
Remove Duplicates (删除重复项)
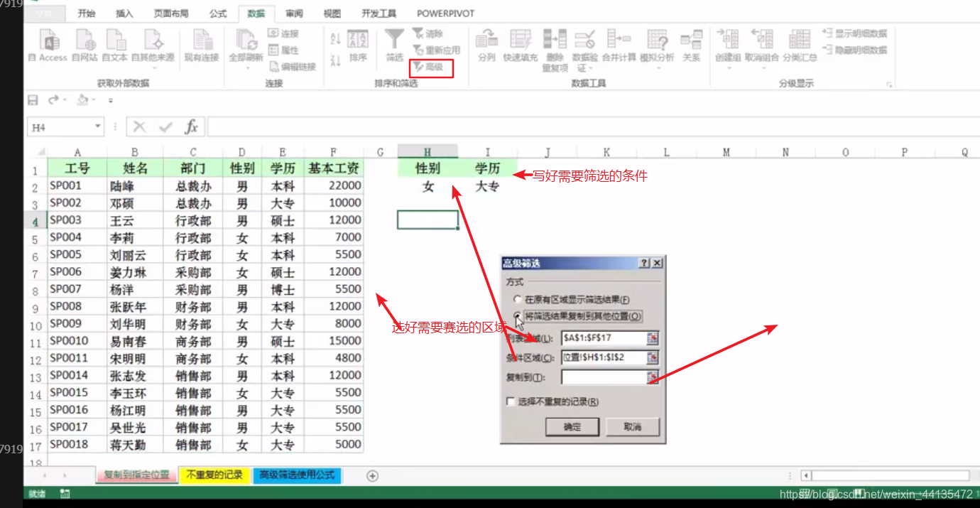pyautogui.click(x=555, y=50)
